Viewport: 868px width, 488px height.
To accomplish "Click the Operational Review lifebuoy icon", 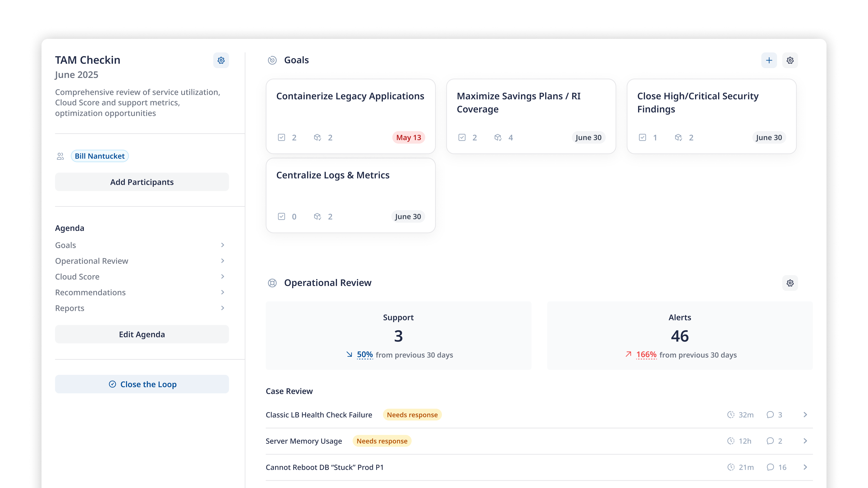I will pyautogui.click(x=272, y=283).
